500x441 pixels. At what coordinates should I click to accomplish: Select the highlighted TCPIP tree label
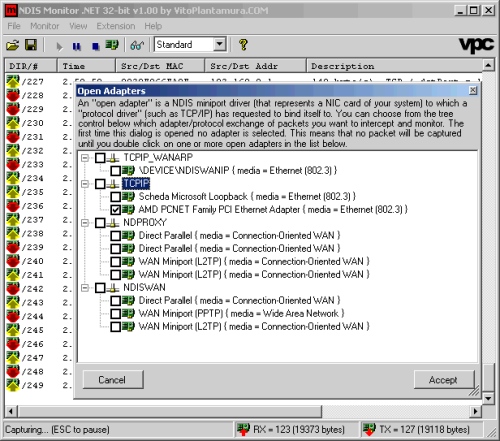click(x=136, y=184)
